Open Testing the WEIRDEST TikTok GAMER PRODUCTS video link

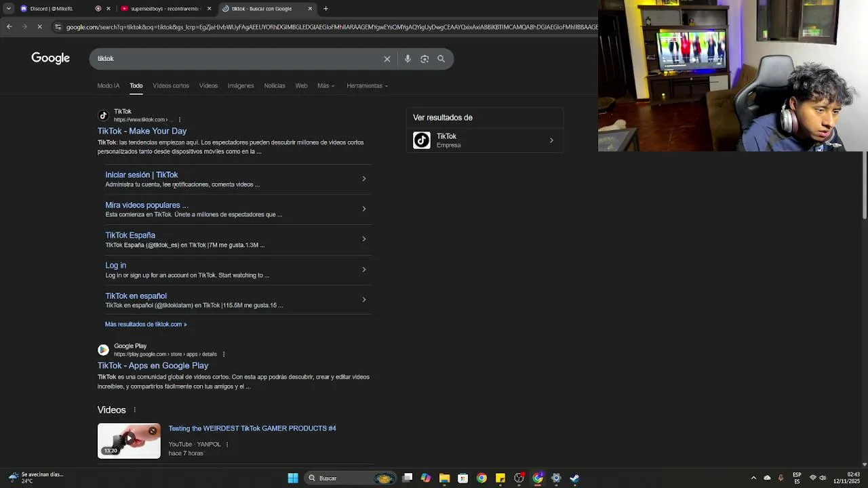coord(252,428)
